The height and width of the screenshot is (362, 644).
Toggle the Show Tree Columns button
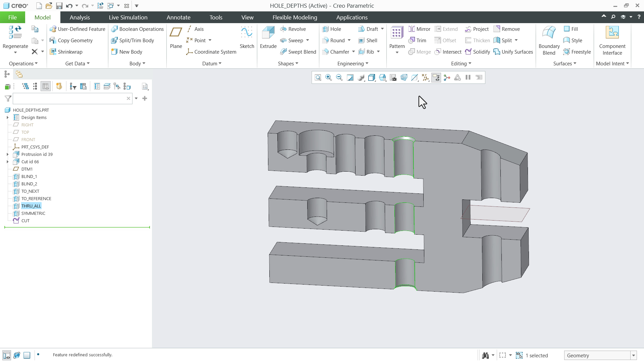[46, 86]
